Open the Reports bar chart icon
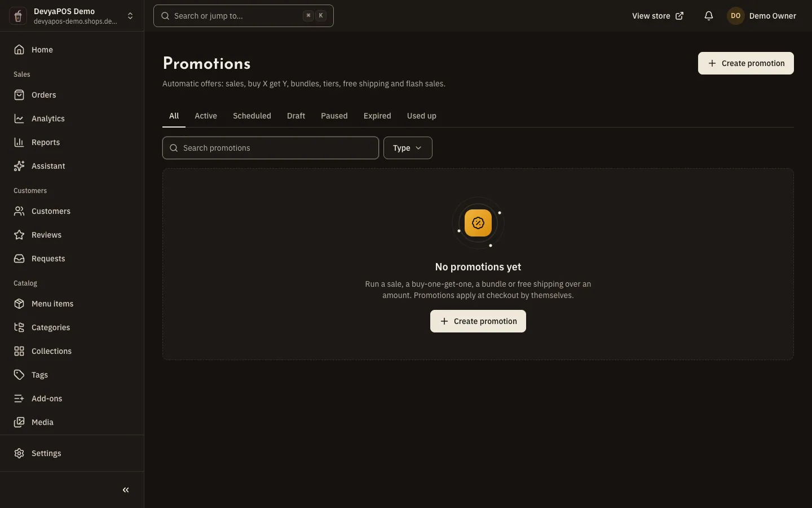 click(x=19, y=142)
